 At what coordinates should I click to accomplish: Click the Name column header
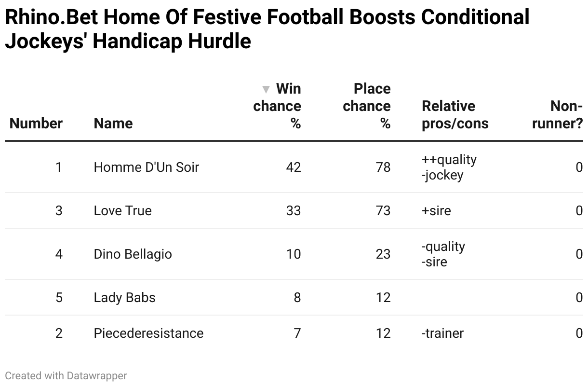pos(113,124)
